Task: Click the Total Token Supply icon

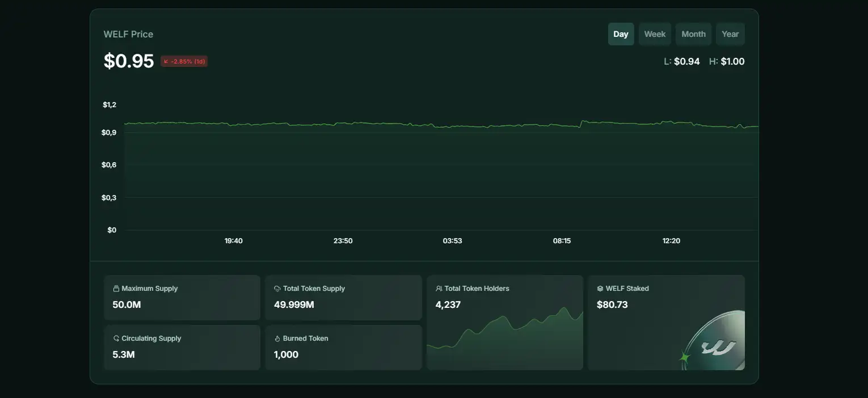Action: tap(277, 289)
